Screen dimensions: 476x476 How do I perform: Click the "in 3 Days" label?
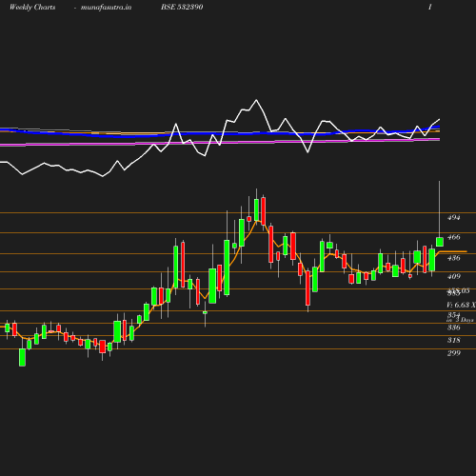460,320
